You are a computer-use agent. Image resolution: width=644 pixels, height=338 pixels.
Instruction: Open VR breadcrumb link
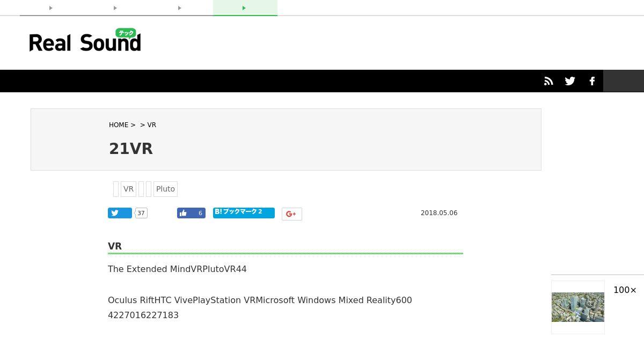click(152, 125)
